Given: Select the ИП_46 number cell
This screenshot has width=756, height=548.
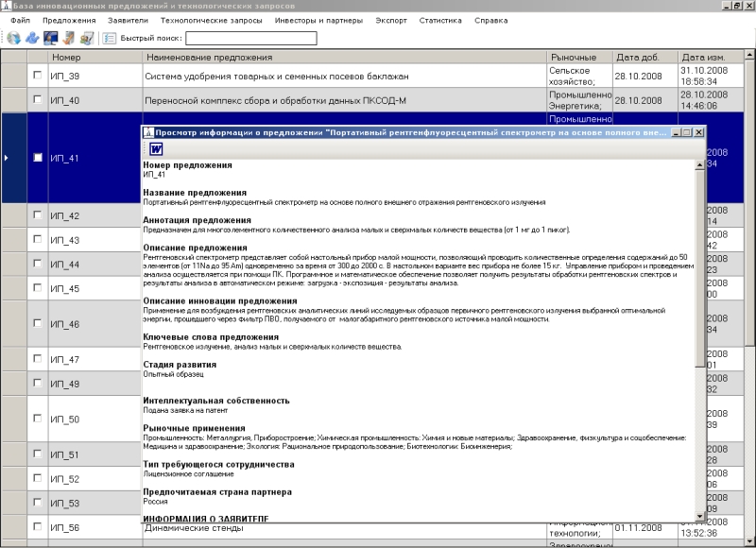Looking at the screenshot, I should click(95, 324).
